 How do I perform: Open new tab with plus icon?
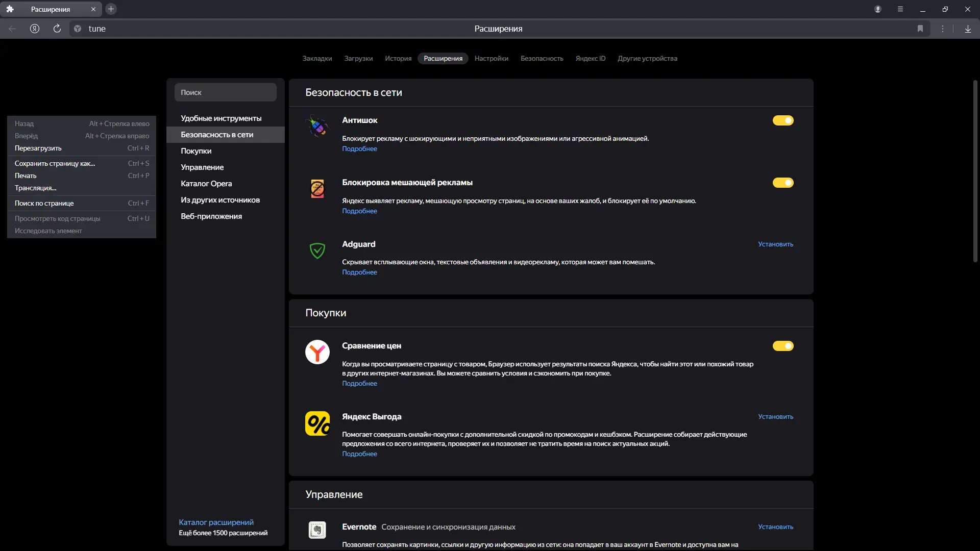click(x=111, y=9)
